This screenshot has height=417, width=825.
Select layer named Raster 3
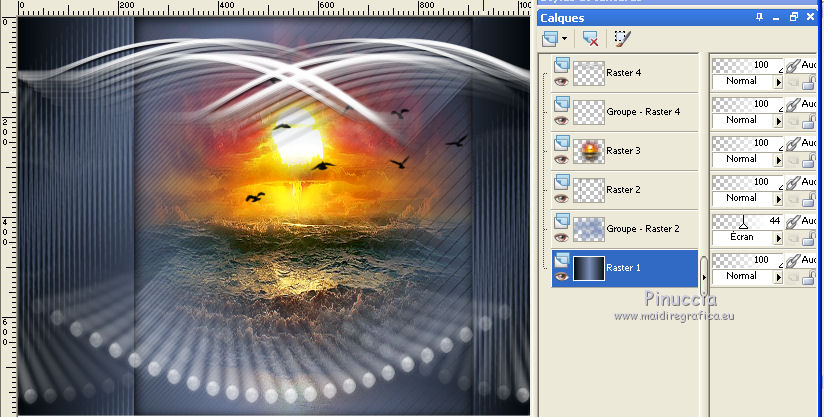[x=623, y=151]
